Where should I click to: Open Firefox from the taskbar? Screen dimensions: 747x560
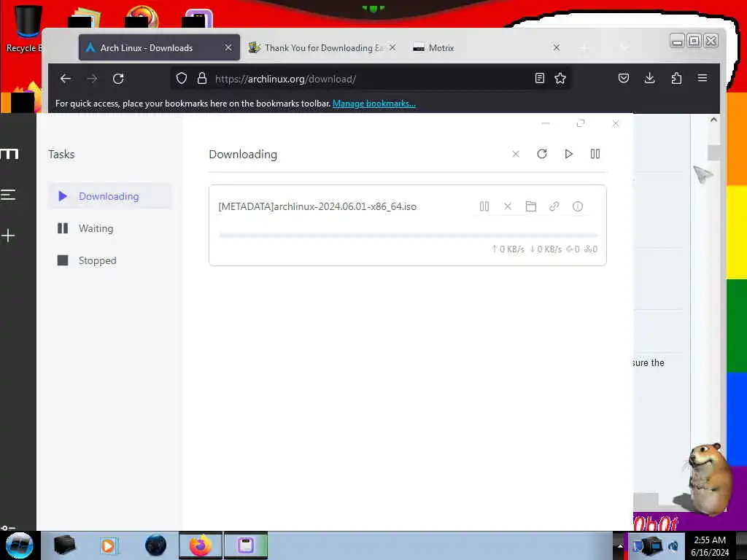201,545
